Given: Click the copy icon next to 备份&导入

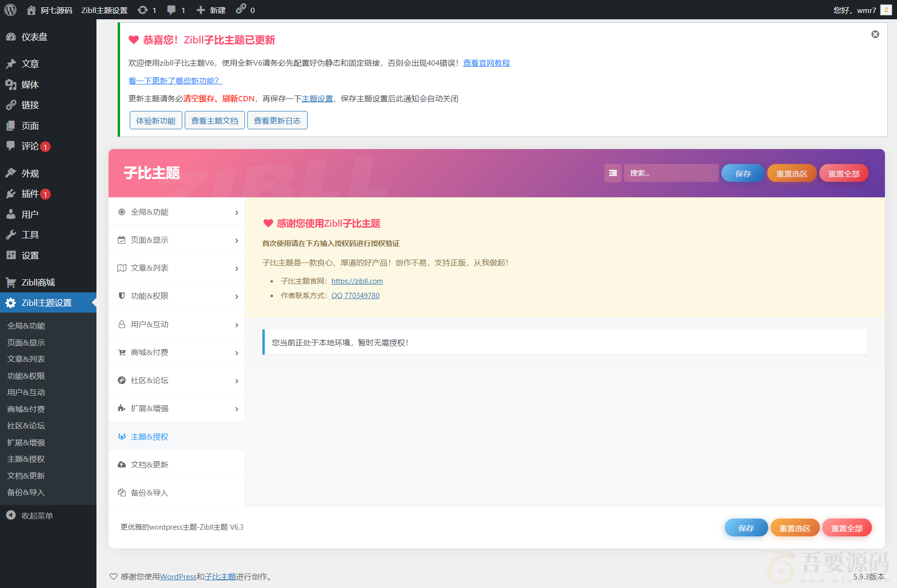Looking at the screenshot, I should pos(122,492).
